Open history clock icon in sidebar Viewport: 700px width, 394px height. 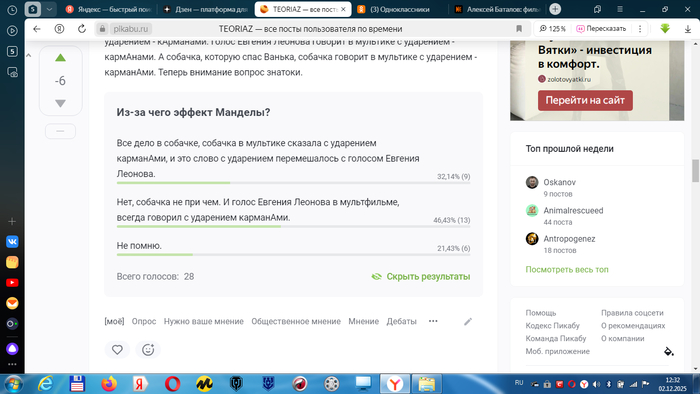click(x=12, y=9)
